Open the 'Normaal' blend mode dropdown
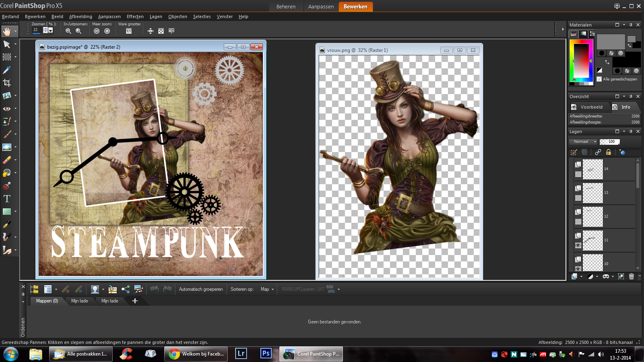644x362 pixels. [x=583, y=142]
